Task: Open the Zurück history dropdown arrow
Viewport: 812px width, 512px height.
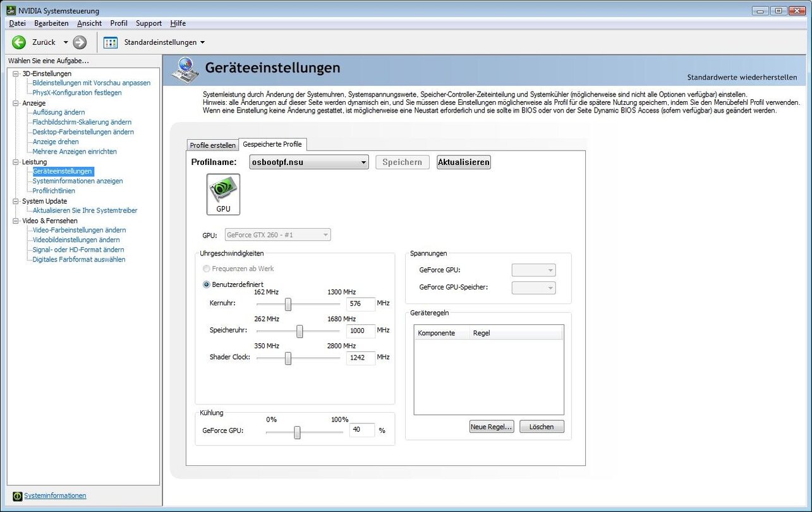Action: click(x=65, y=42)
